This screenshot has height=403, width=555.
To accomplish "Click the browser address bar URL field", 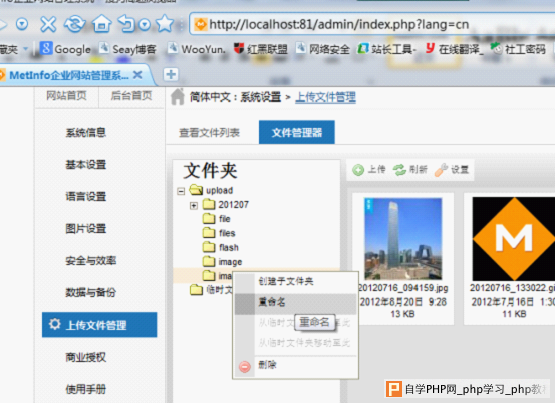I will click(372, 24).
